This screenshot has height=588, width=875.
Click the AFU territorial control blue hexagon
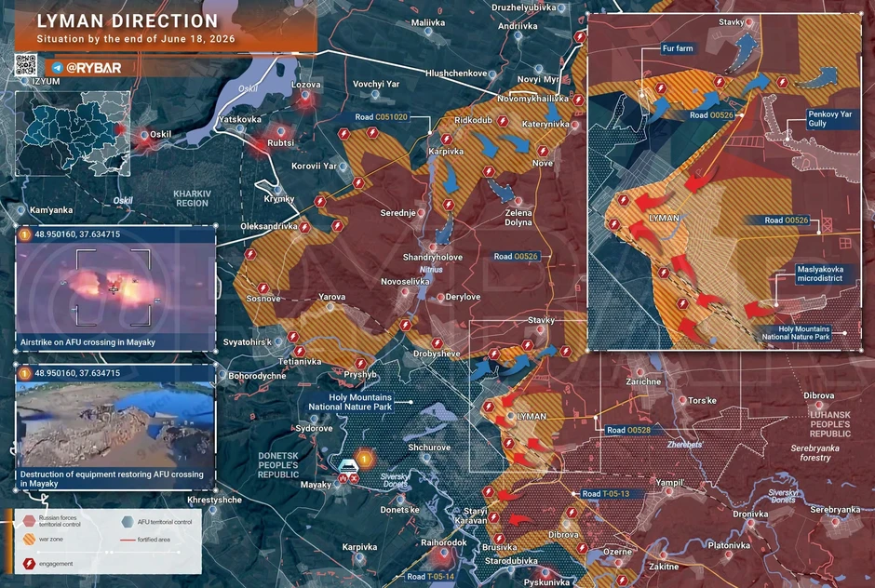[128, 522]
